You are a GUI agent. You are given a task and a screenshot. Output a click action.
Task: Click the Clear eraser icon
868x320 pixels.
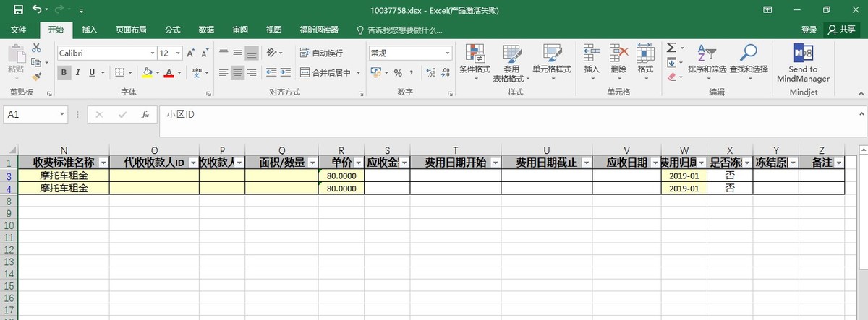tap(671, 76)
